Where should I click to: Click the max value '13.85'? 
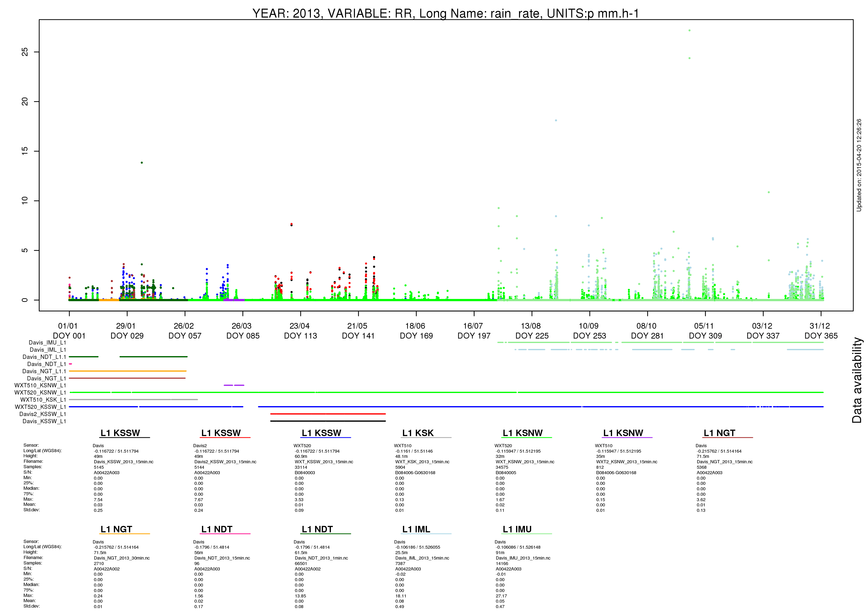[300, 596]
